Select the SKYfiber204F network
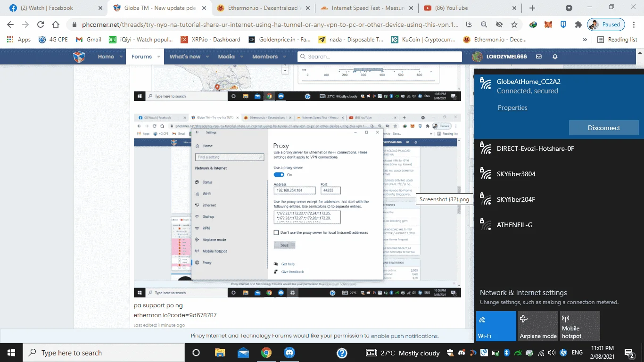The height and width of the screenshot is (362, 644). [559, 200]
